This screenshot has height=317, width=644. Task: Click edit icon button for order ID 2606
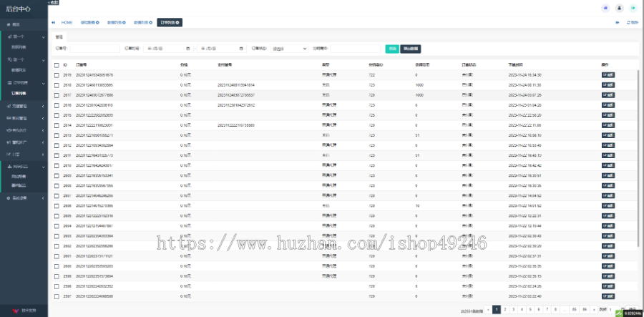[x=608, y=205]
